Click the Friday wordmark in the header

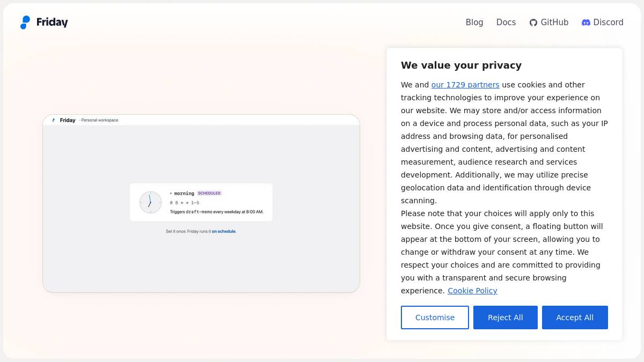(52, 23)
